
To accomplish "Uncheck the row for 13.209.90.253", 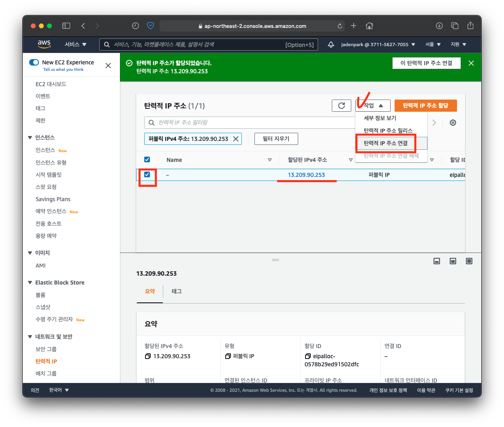I will pyautogui.click(x=147, y=174).
